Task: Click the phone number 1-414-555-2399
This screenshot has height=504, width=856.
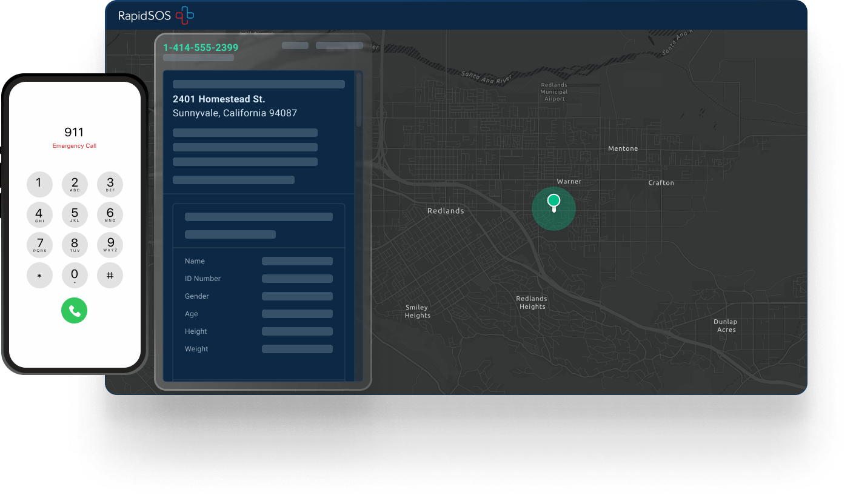Action: pyautogui.click(x=199, y=47)
